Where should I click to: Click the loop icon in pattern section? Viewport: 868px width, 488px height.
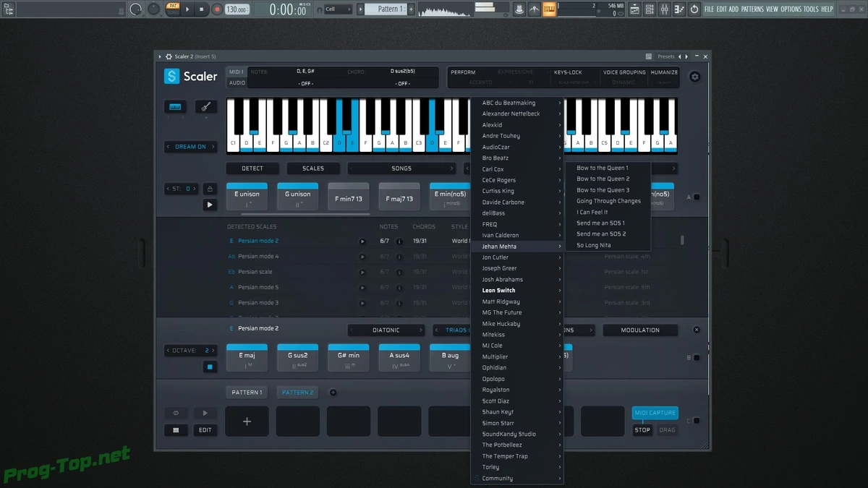pos(176,413)
